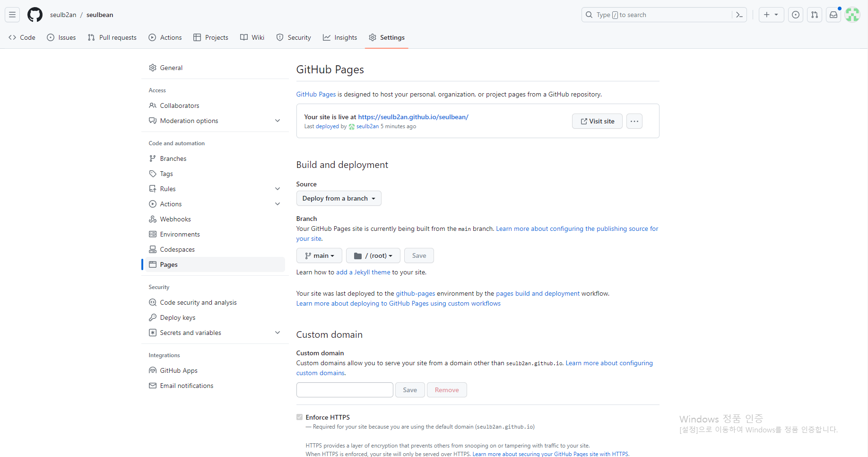Click the Remove custom domain button
Screen dimensions: 868x457
pos(447,390)
